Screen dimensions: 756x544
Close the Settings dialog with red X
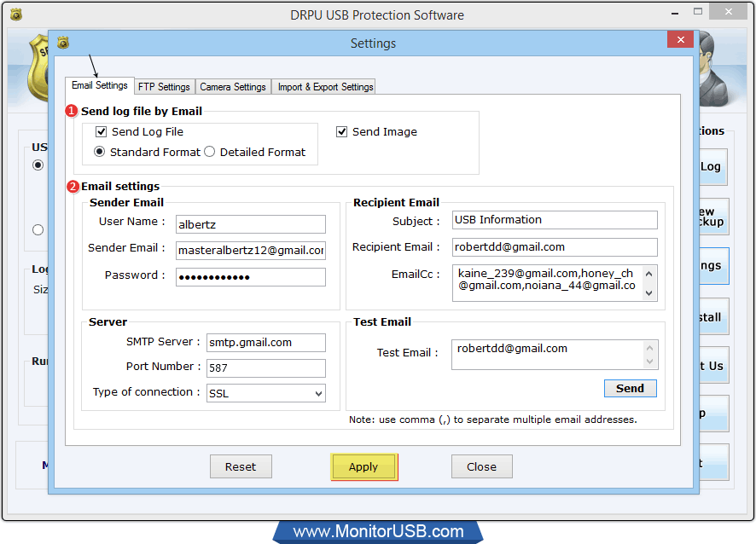click(680, 39)
